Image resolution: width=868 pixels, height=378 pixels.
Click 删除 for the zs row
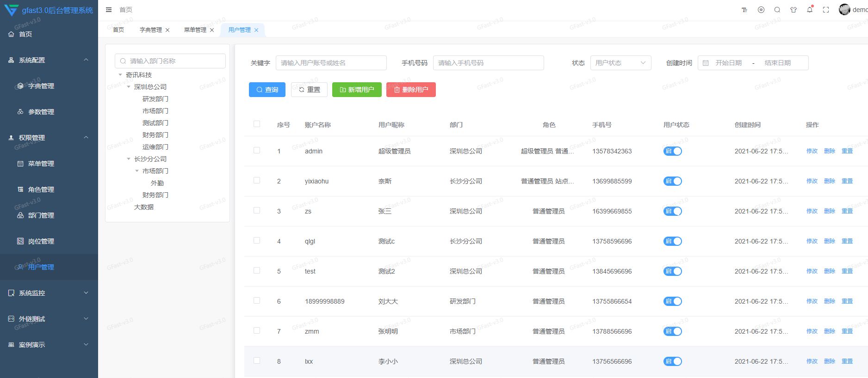(830, 211)
